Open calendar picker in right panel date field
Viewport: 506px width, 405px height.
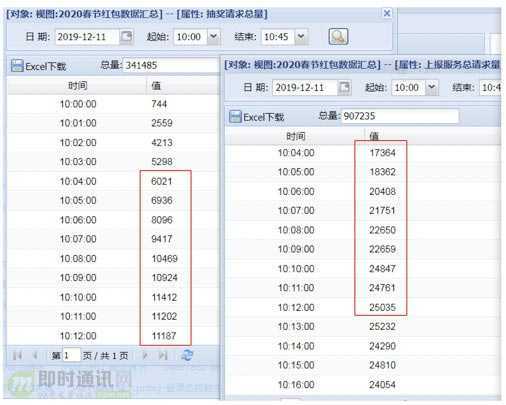pyautogui.click(x=344, y=87)
